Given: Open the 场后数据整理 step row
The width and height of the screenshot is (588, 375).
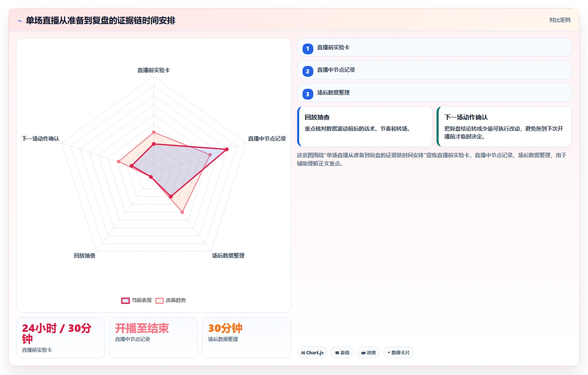Looking at the screenshot, I should [434, 93].
